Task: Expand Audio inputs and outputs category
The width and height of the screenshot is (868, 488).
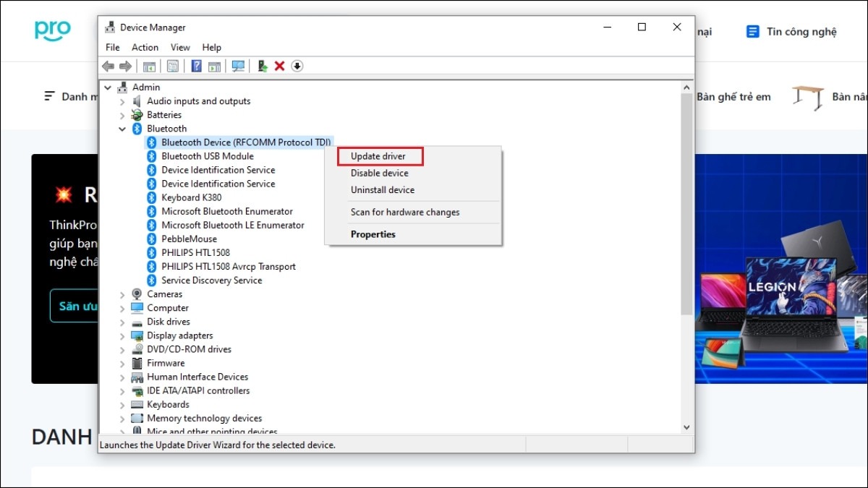Action: (122, 101)
